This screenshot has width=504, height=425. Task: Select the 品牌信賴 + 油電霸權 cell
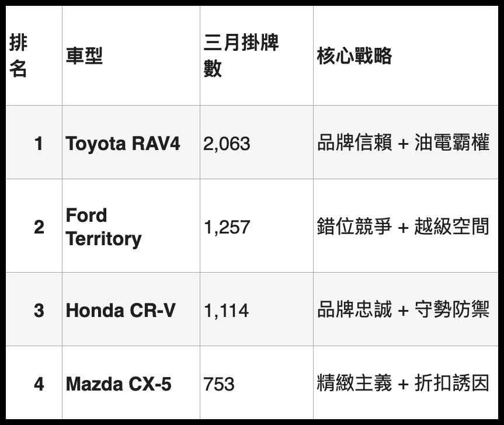[x=403, y=143]
